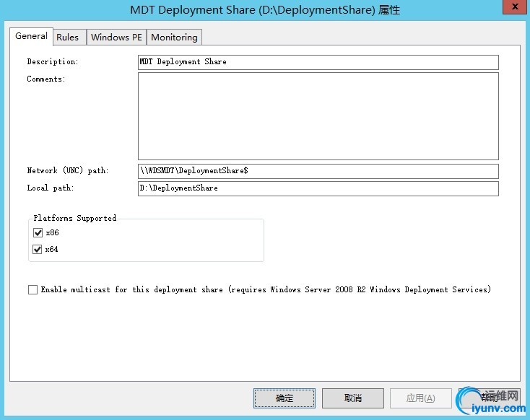The height and width of the screenshot is (420, 530).
Task: Click the Network (UNC) path: label
Action: [x=68, y=170]
